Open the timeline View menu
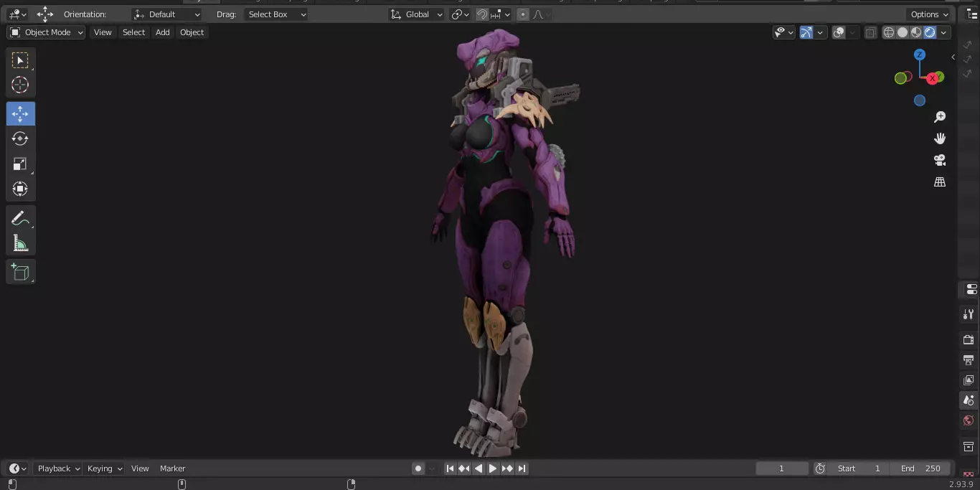Image resolution: width=980 pixels, height=490 pixels. tap(140, 468)
